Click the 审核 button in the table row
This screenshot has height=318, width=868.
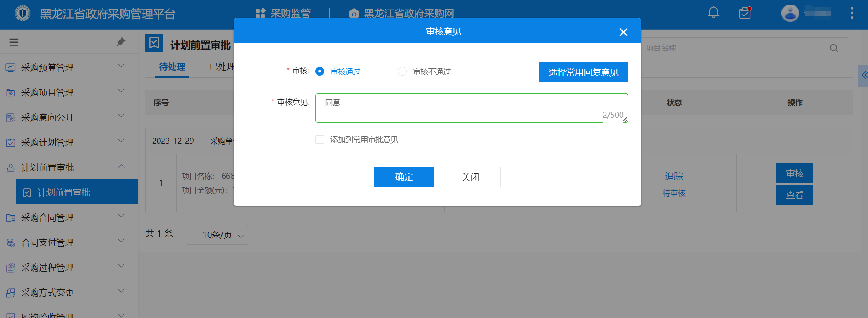click(795, 173)
